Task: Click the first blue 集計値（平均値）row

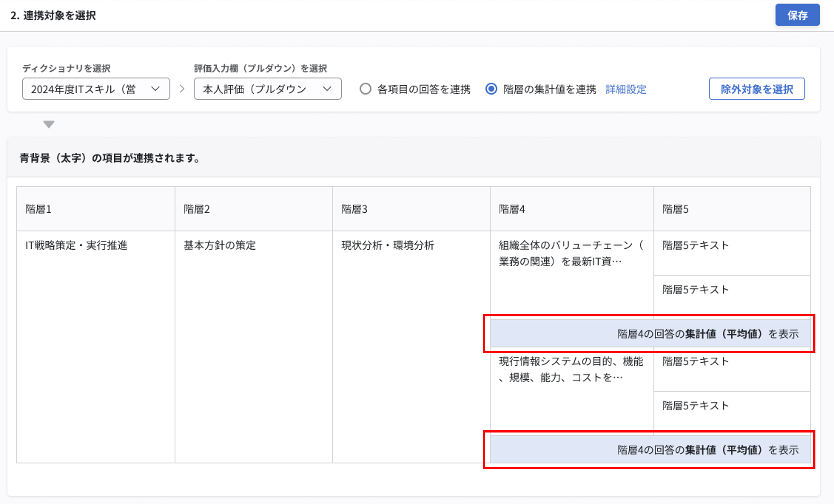Action: 650,334
